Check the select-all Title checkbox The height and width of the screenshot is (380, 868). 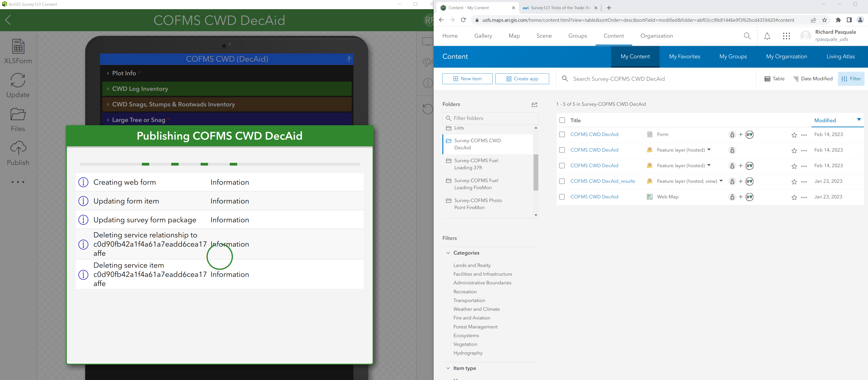(x=562, y=120)
